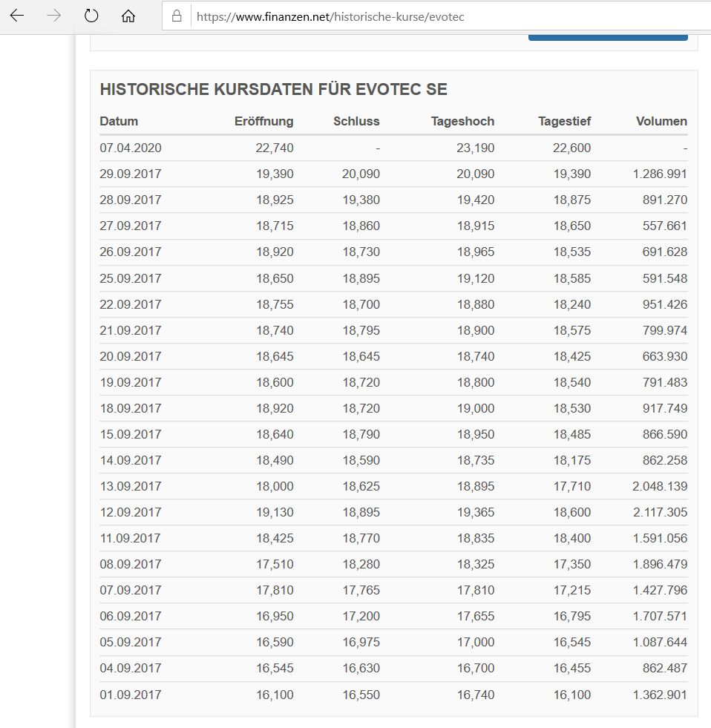Select the Tagestief value 18,240
Image resolution: width=711 pixels, height=728 pixels.
click(571, 304)
